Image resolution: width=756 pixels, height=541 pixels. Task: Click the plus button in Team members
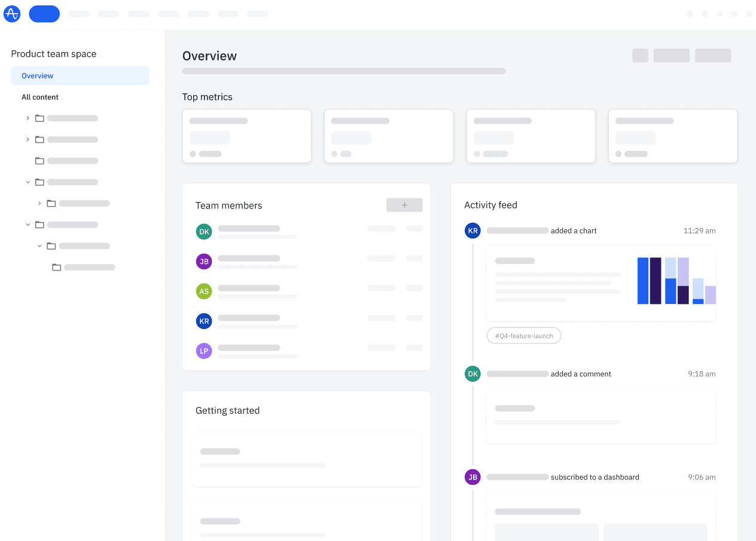pos(404,205)
